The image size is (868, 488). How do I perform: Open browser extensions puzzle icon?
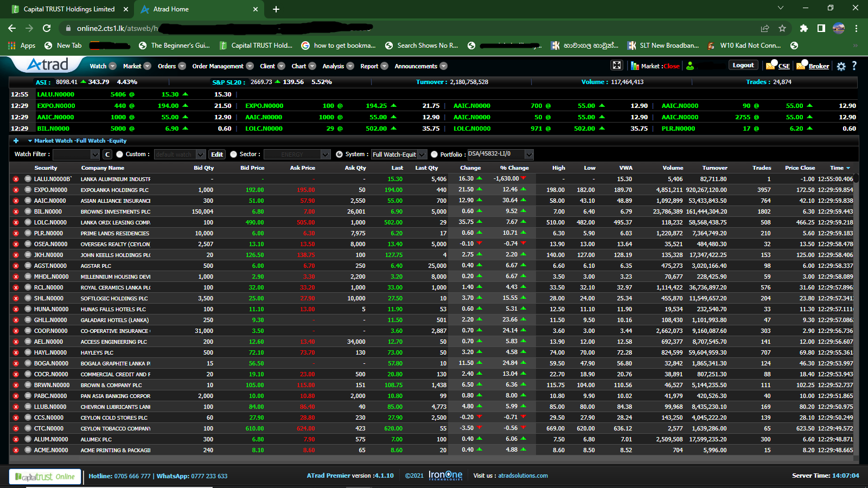click(804, 28)
